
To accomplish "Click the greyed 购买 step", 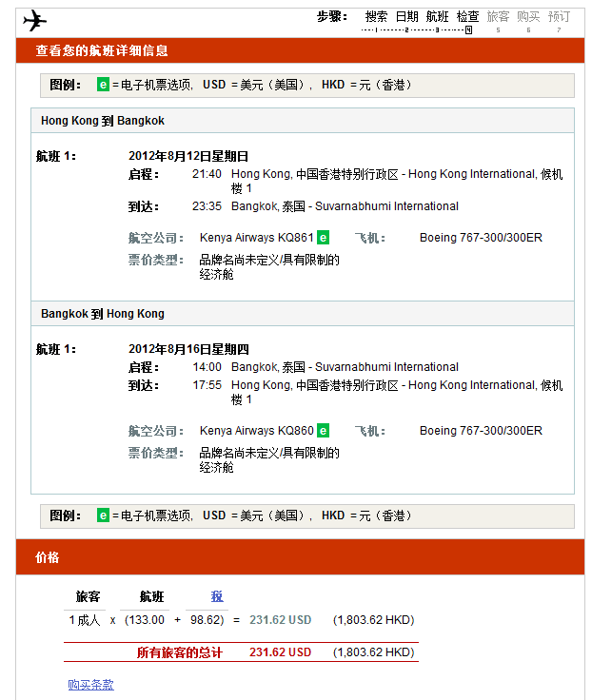I will pyautogui.click(x=528, y=16).
